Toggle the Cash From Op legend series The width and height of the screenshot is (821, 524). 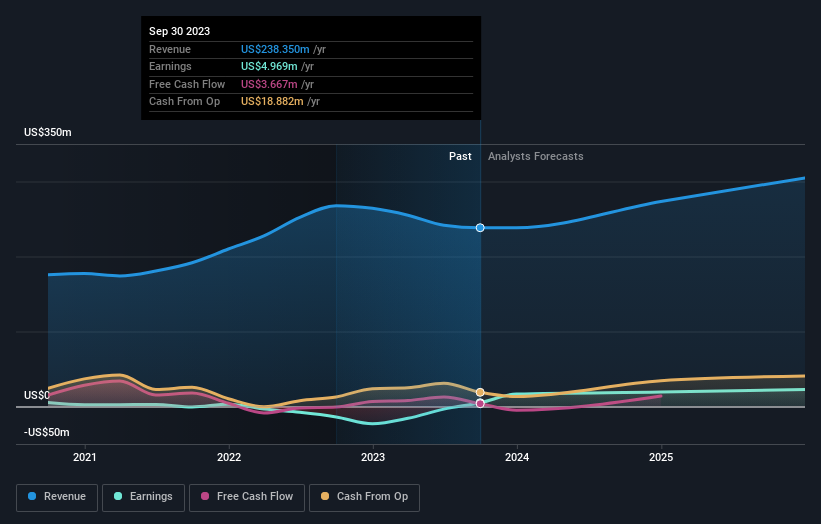point(364,497)
